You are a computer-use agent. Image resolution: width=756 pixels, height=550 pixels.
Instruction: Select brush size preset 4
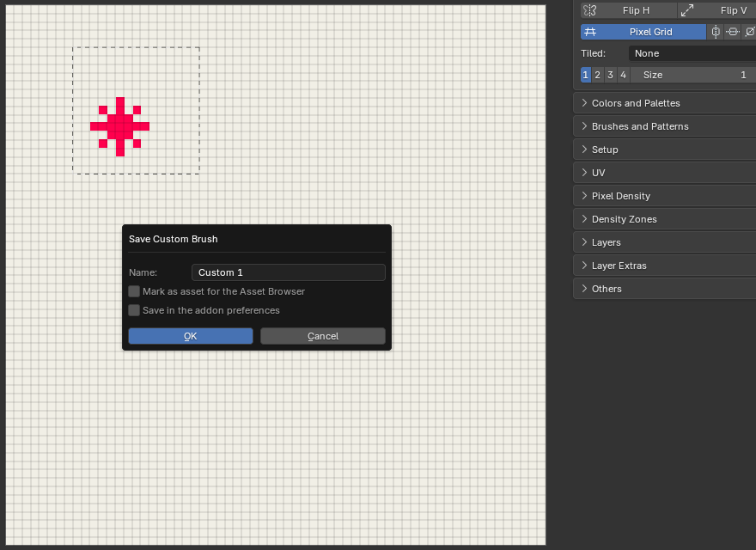click(x=623, y=75)
